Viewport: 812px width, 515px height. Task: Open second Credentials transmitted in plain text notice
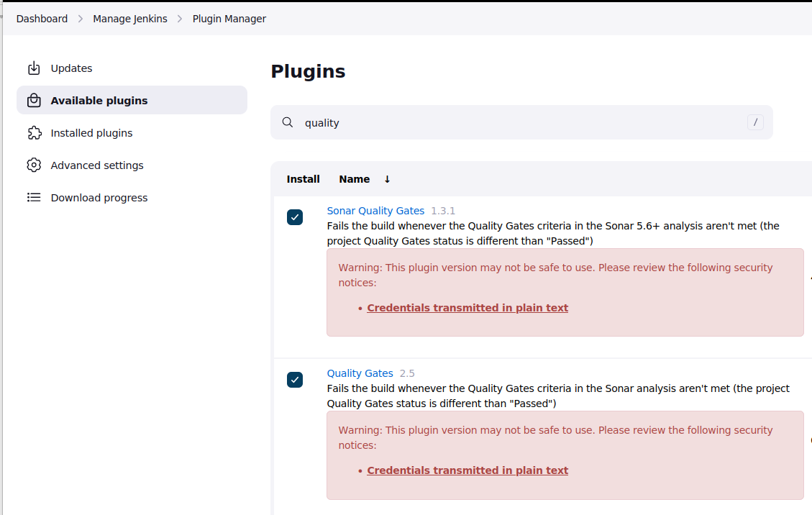[467, 470]
